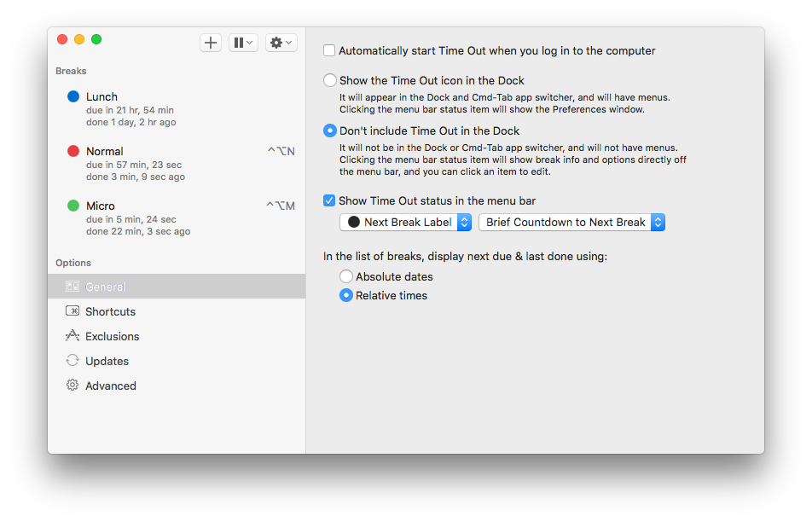Image resolution: width=812 pixels, height=522 pixels.
Task: Click the Options section header
Action: [x=73, y=263]
